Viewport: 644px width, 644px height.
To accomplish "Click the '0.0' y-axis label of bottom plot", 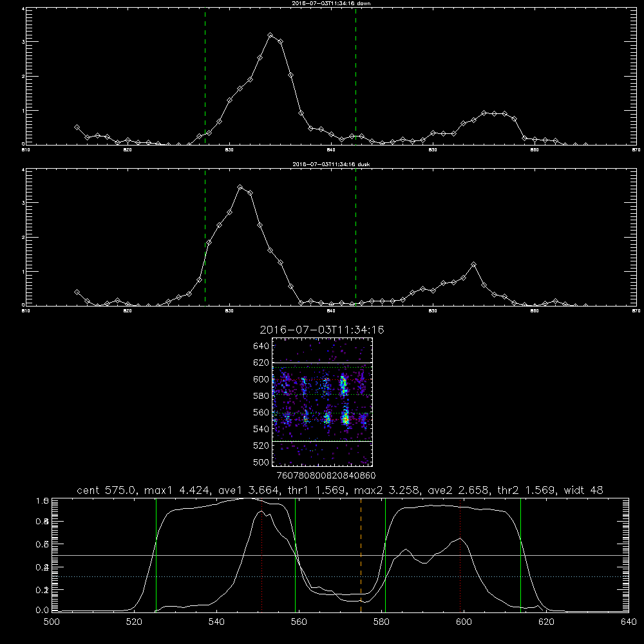I will [42, 610].
